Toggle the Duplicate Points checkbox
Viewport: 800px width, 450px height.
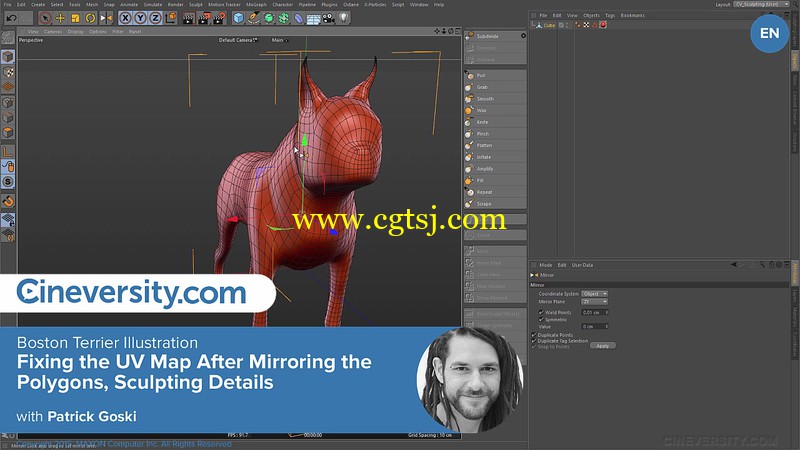click(534, 335)
